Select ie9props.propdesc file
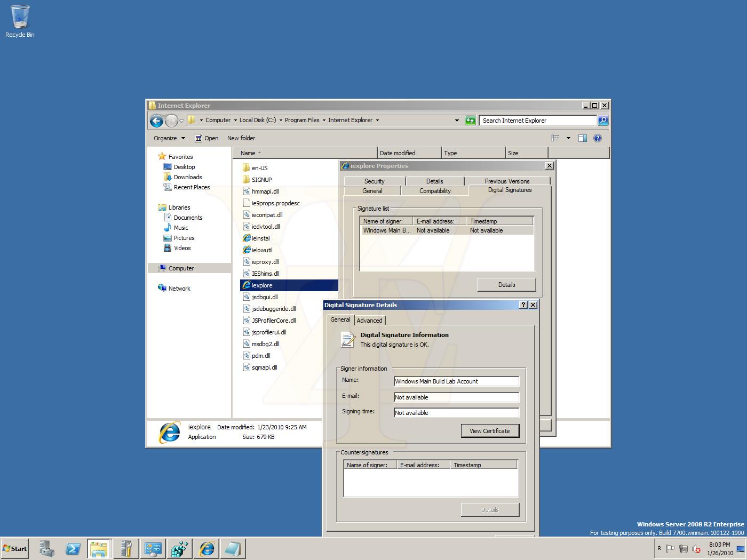 click(x=271, y=203)
